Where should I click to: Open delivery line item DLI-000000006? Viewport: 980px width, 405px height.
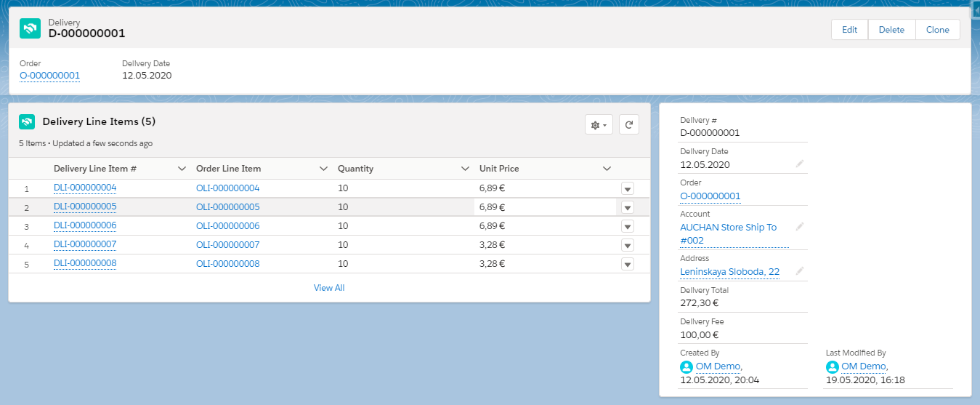coord(85,225)
